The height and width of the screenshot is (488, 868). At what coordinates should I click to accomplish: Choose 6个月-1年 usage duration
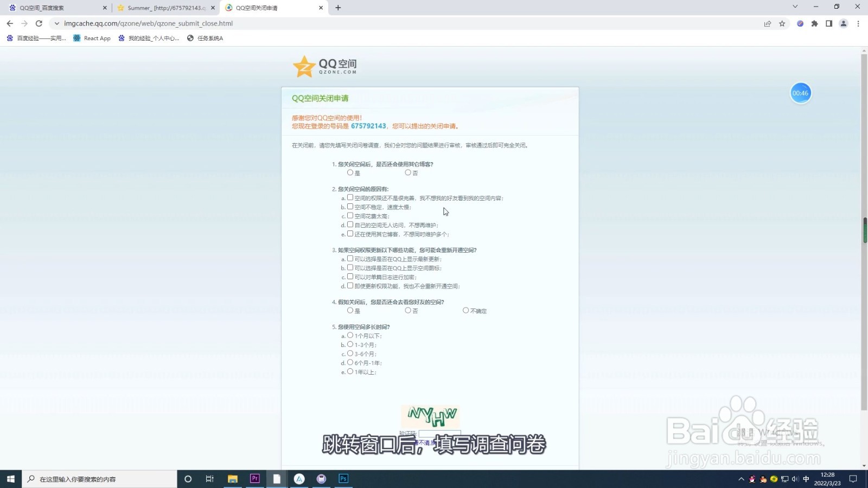[350, 362]
